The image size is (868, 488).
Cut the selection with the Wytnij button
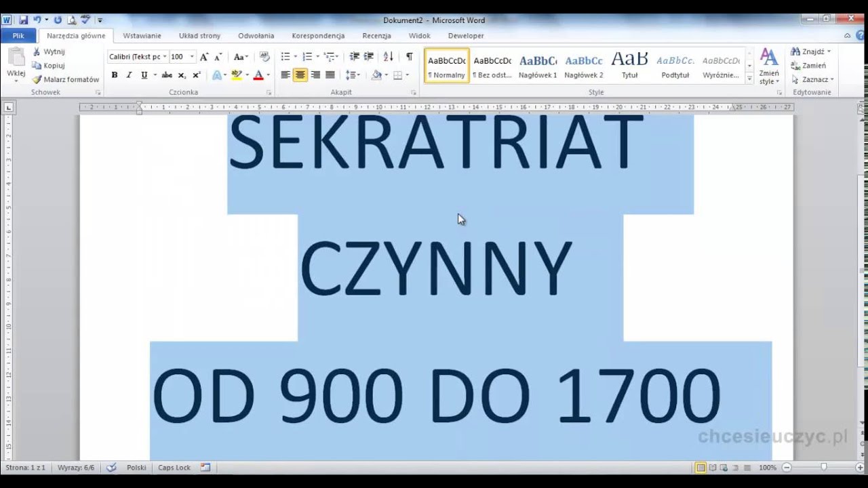click(48, 52)
